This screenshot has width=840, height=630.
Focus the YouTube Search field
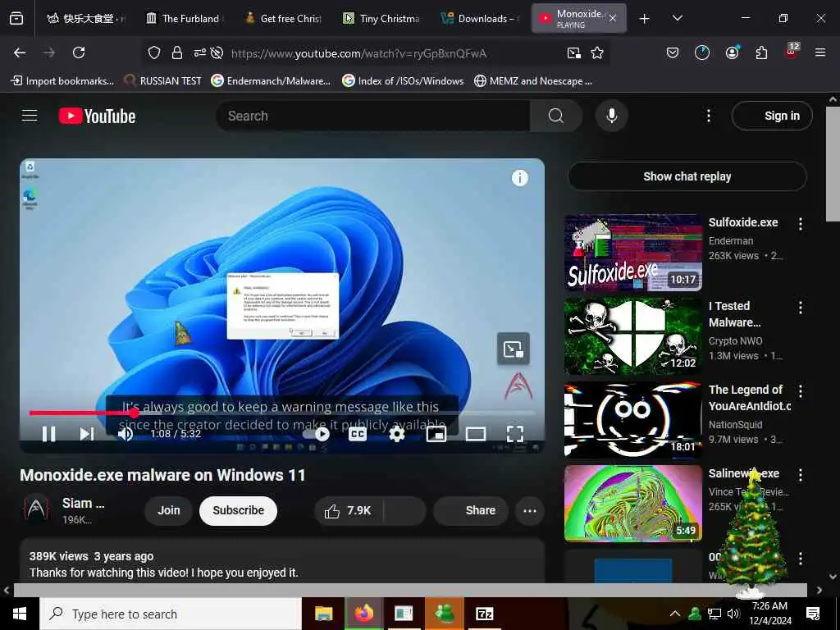373,116
